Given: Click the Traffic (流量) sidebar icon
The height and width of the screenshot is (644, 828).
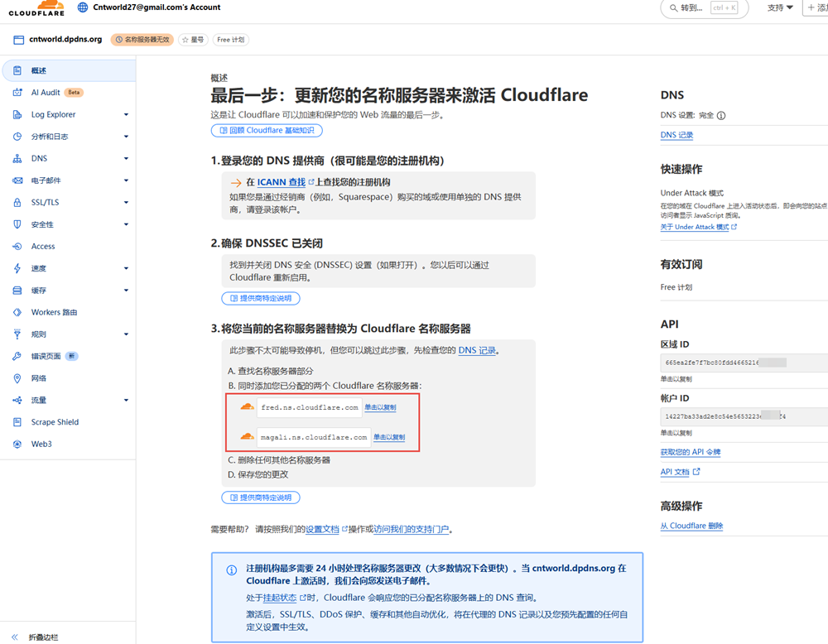Looking at the screenshot, I should point(17,400).
